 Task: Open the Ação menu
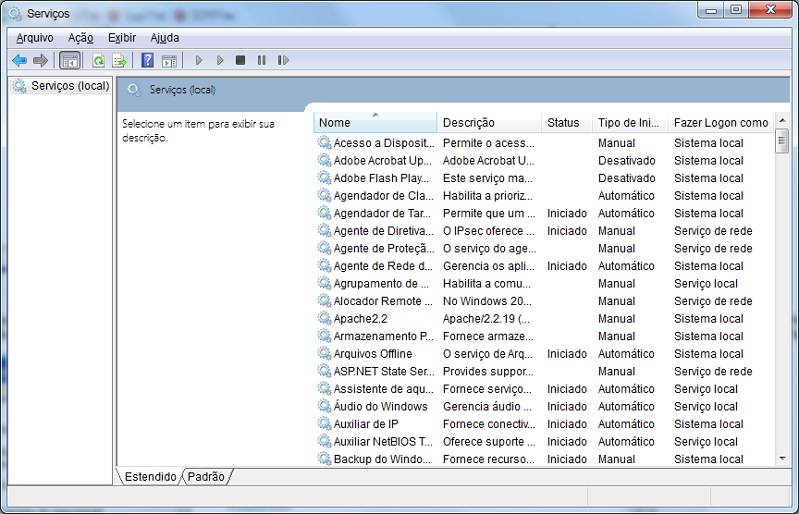81,38
